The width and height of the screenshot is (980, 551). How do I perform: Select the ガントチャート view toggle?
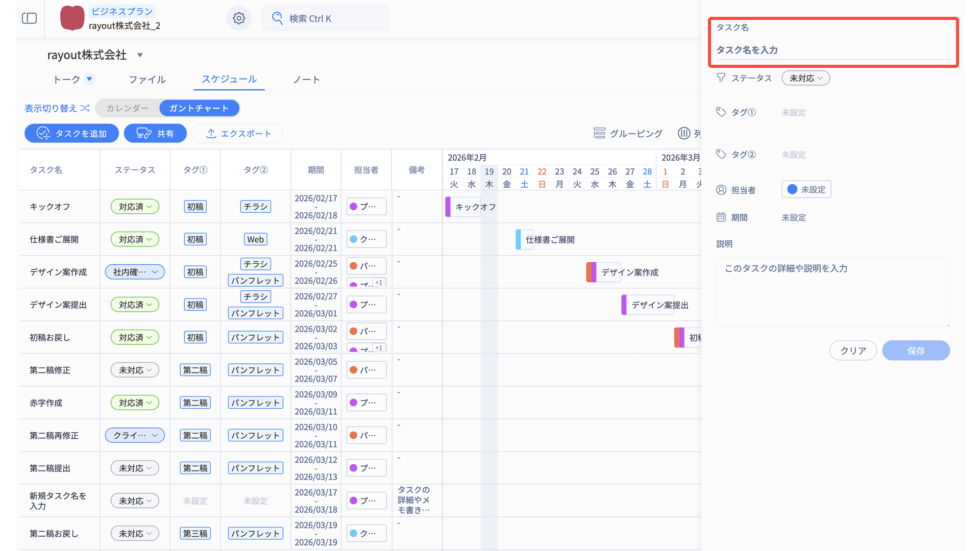click(199, 108)
